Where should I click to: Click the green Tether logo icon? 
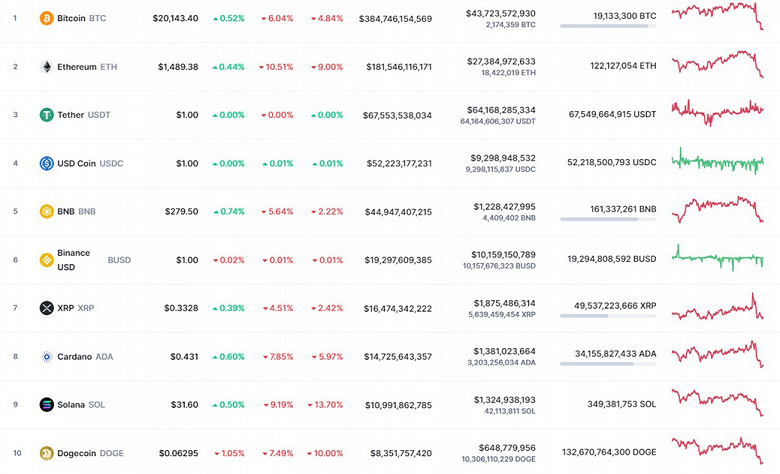[x=46, y=115]
